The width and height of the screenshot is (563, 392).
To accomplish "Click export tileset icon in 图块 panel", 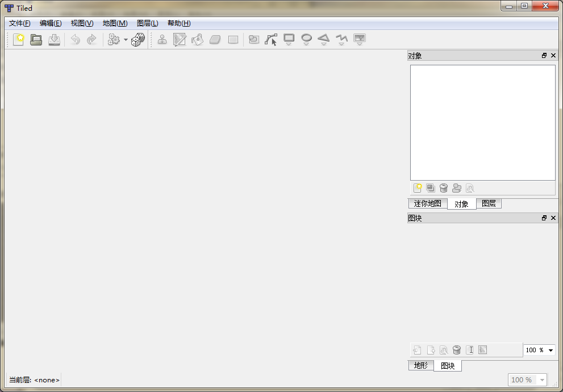I will tap(431, 349).
